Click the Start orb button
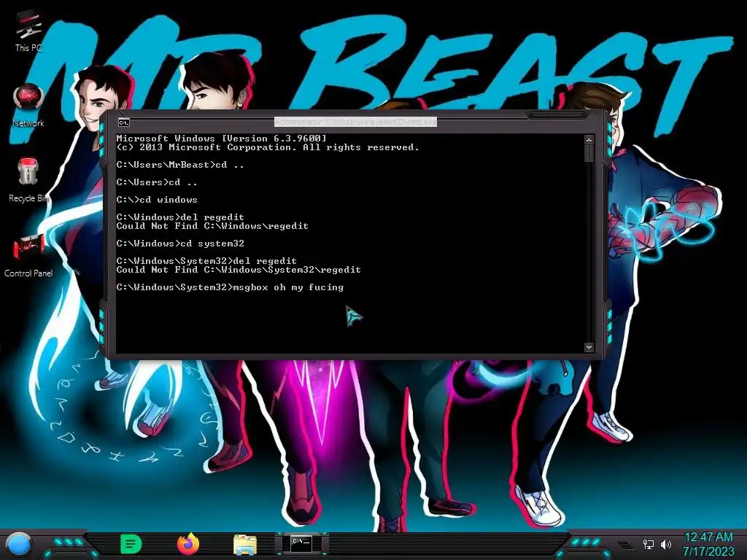Image resolution: width=747 pixels, height=560 pixels. pos(19,544)
